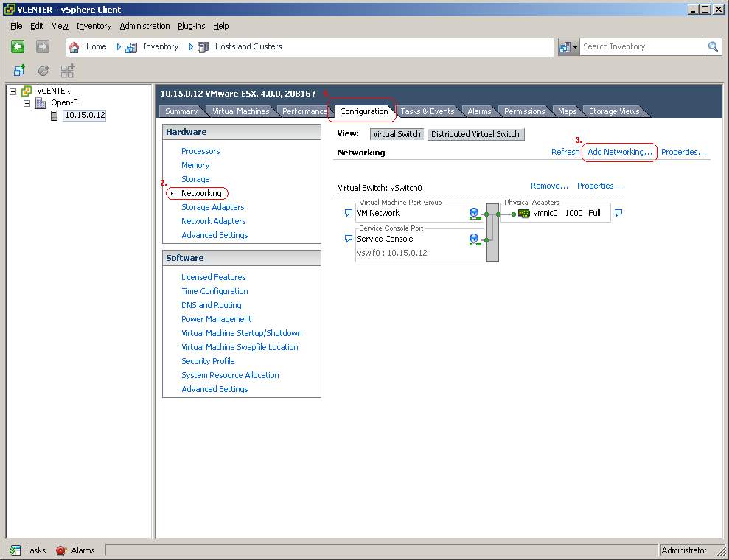Click the vSphere Client title bar icon
The width and height of the screenshot is (729, 560).
point(9,9)
